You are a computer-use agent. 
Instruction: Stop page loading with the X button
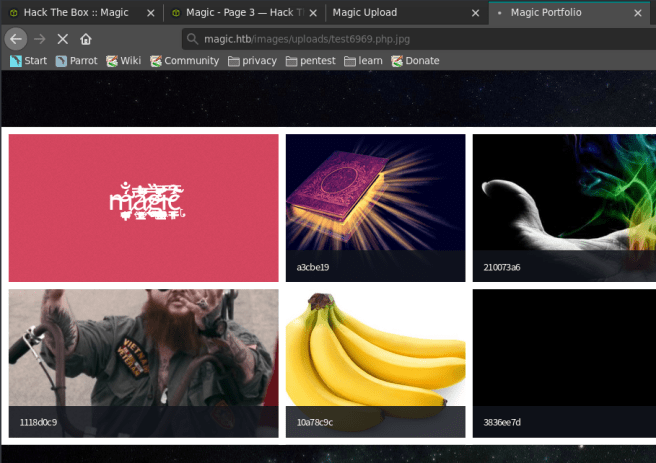tap(63, 39)
